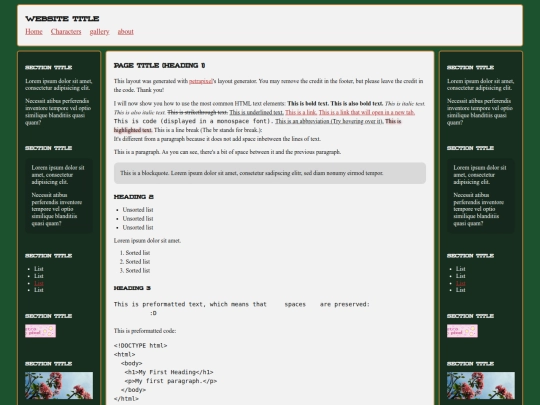Click the 'This is a paragraph.' sentence
This screenshot has height=405, width=540.
tap(137, 152)
